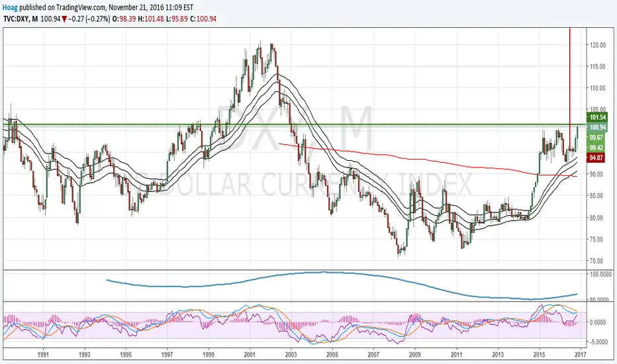
Task: Open the Hoag author link
Action: pos(10,7)
